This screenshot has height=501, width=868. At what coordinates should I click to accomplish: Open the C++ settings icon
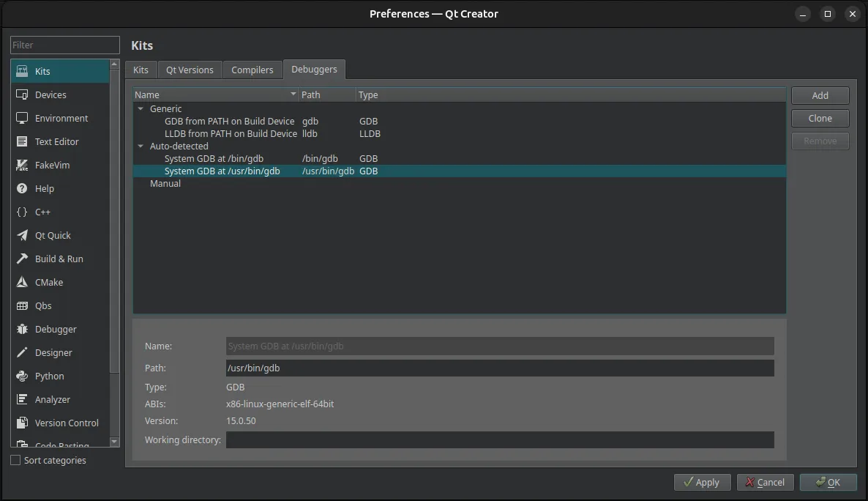pos(23,212)
